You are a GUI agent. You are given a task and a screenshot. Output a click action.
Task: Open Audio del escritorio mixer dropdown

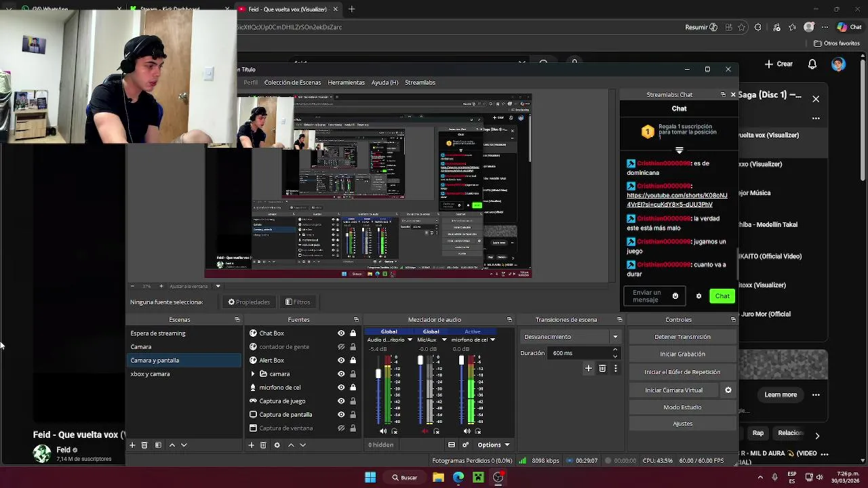pos(410,340)
